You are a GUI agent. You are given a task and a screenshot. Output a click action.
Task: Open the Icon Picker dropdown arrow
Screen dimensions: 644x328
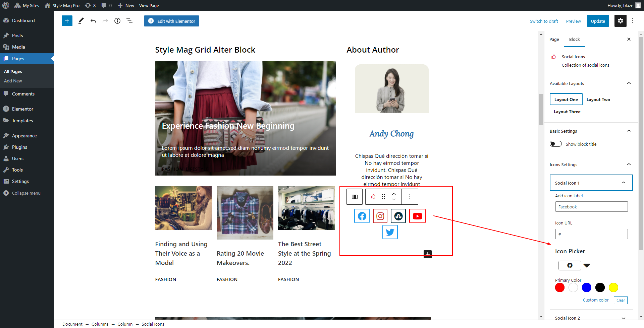coord(587,265)
